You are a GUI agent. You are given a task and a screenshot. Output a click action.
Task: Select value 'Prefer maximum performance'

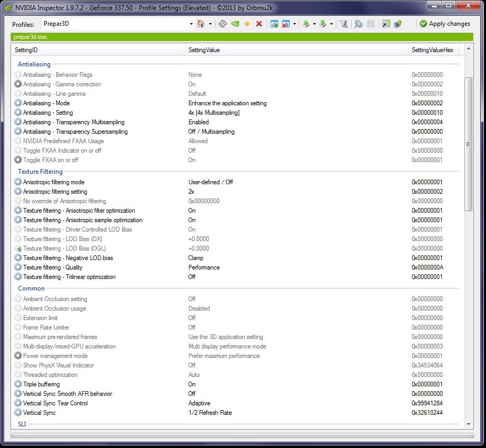point(224,356)
